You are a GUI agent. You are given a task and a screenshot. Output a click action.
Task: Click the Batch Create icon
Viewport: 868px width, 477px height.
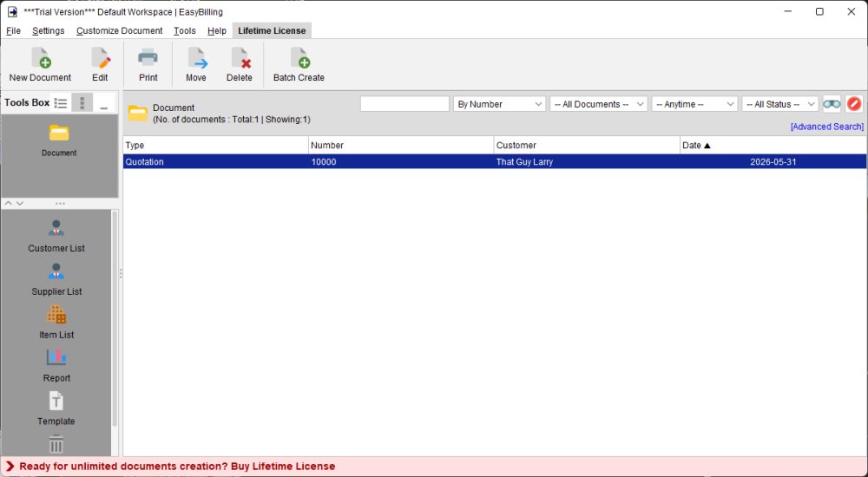(x=299, y=57)
